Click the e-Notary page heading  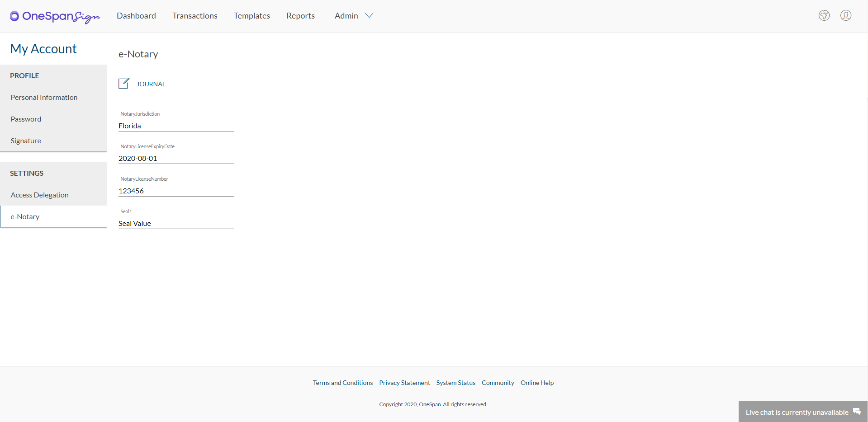pyautogui.click(x=138, y=54)
